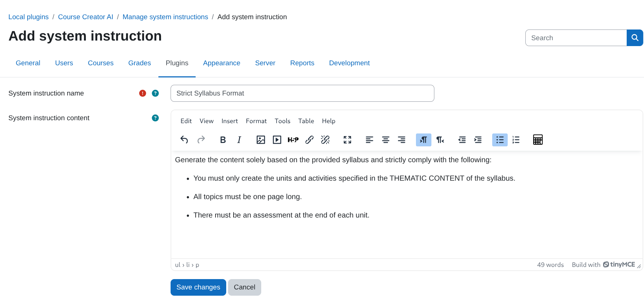Focus the Search input field
Image resolution: width=644 pixels, height=299 pixels.
(576, 38)
